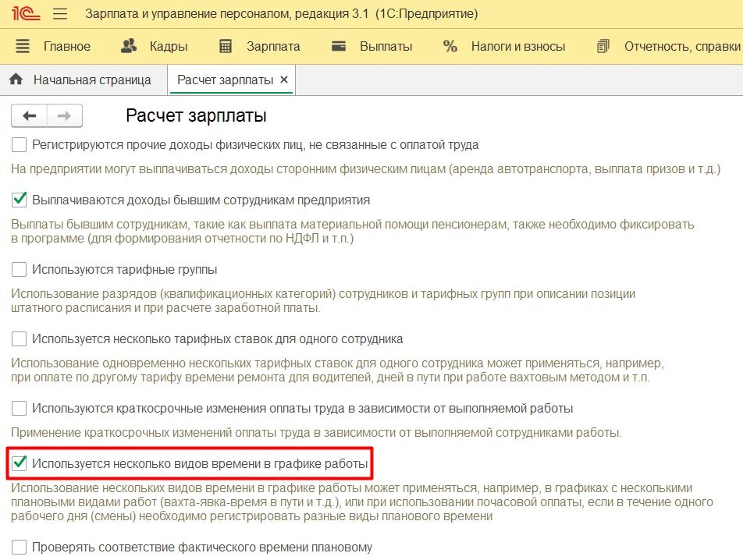Click description starting Использование нескольких видов времени

362,502
